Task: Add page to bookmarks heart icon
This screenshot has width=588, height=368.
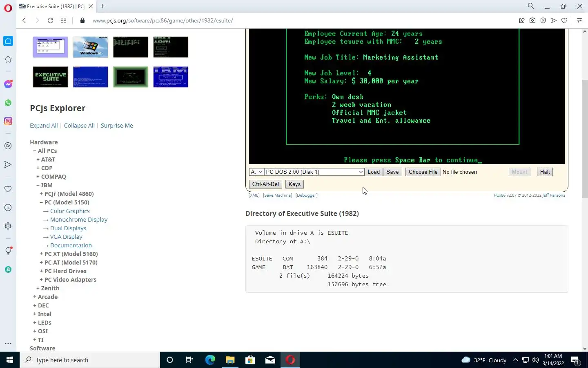Action: click(564, 20)
